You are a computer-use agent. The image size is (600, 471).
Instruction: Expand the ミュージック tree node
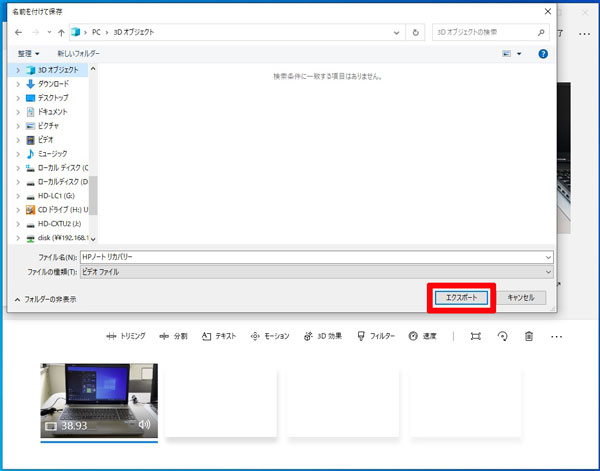(18, 154)
